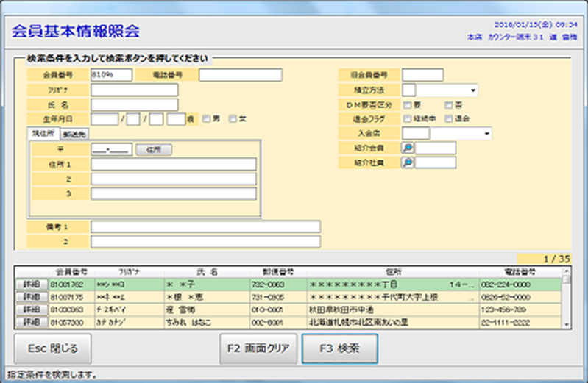Viewport: 588px width, 383px height.
Task: Open 詳細 for member 81030063
Action: [x=29, y=310]
